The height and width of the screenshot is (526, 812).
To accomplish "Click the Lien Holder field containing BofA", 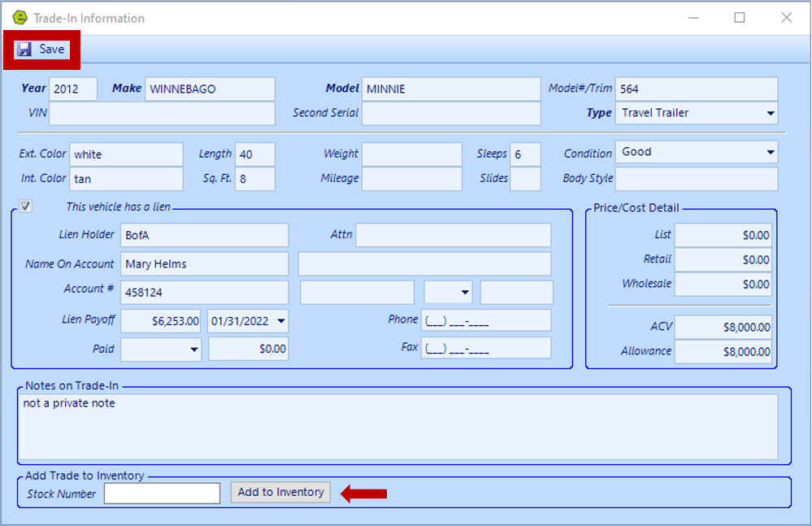I will (x=205, y=235).
